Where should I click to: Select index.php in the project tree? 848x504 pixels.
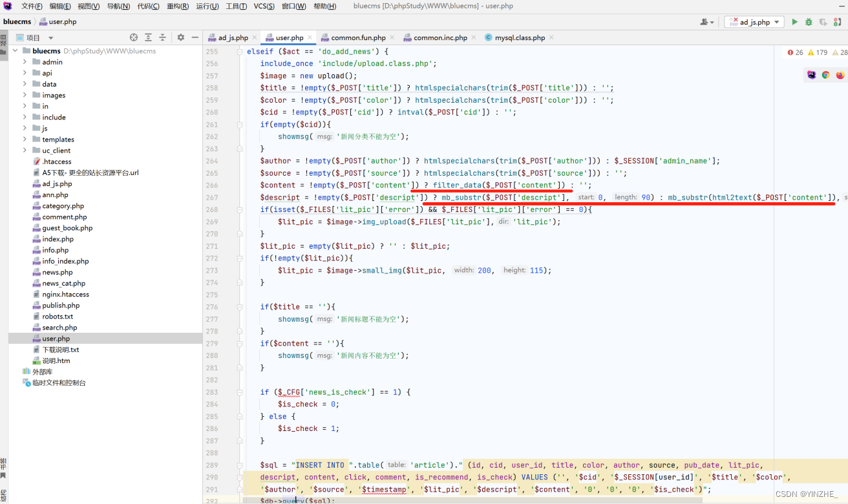pyautogui.click(x=58, y=239)
